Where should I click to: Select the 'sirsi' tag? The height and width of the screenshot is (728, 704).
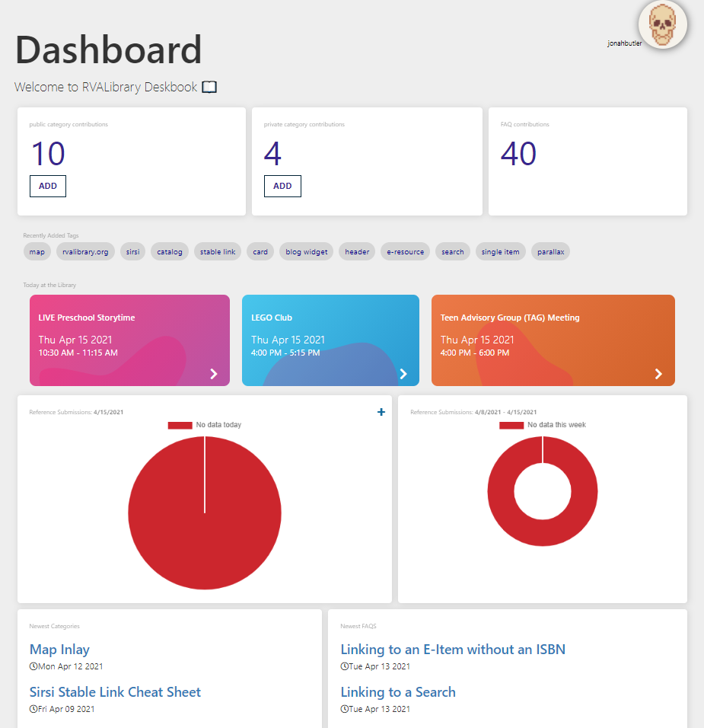(132, 251)
